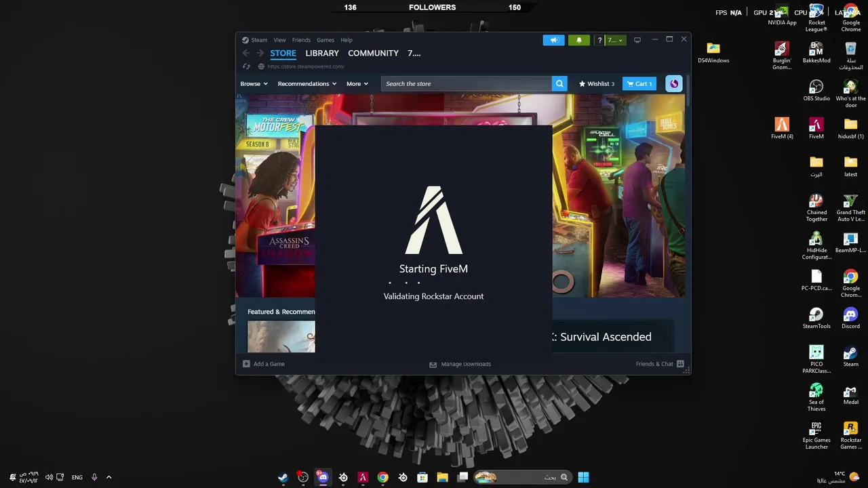868x488 pixels.
Task: Switch to the LIBRARY tab
Action: [x=322, y=53]
